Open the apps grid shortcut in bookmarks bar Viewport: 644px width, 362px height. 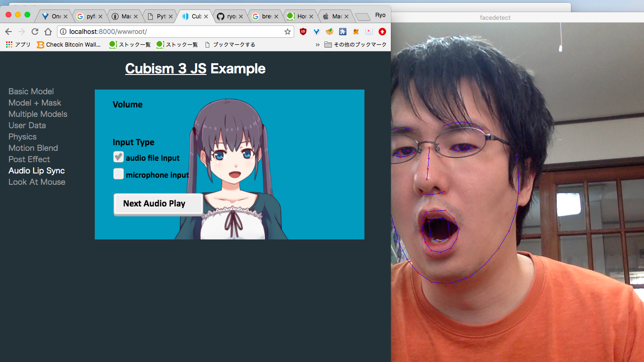click(9, 45)
